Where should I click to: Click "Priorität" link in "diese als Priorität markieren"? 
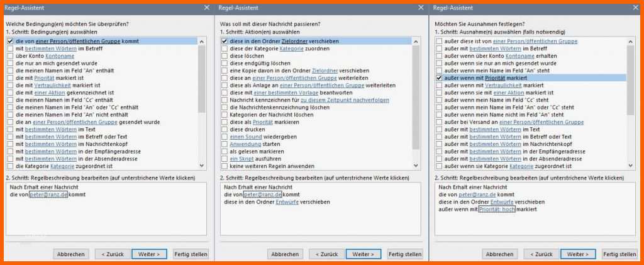tap(263, 122)
